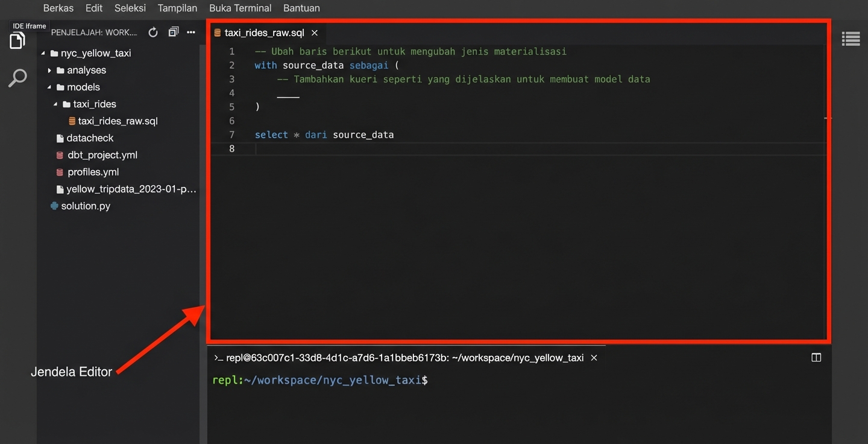Close the terminal tab

point(594,358)
